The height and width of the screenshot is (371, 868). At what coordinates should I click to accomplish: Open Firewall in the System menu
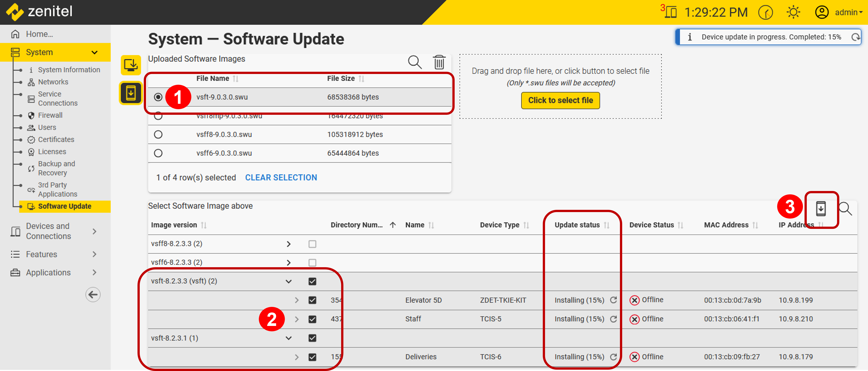(x=50, y=115)
